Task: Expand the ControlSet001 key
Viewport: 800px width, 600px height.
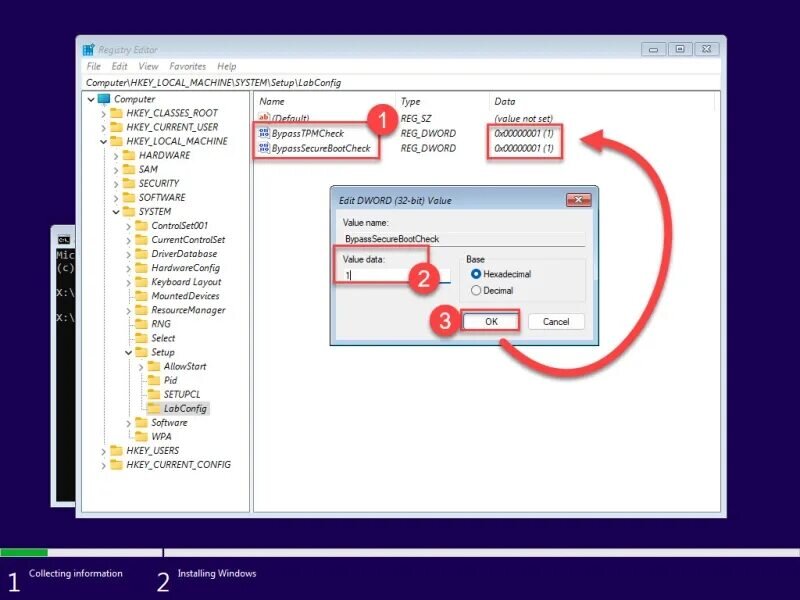Action: point(129,226)
